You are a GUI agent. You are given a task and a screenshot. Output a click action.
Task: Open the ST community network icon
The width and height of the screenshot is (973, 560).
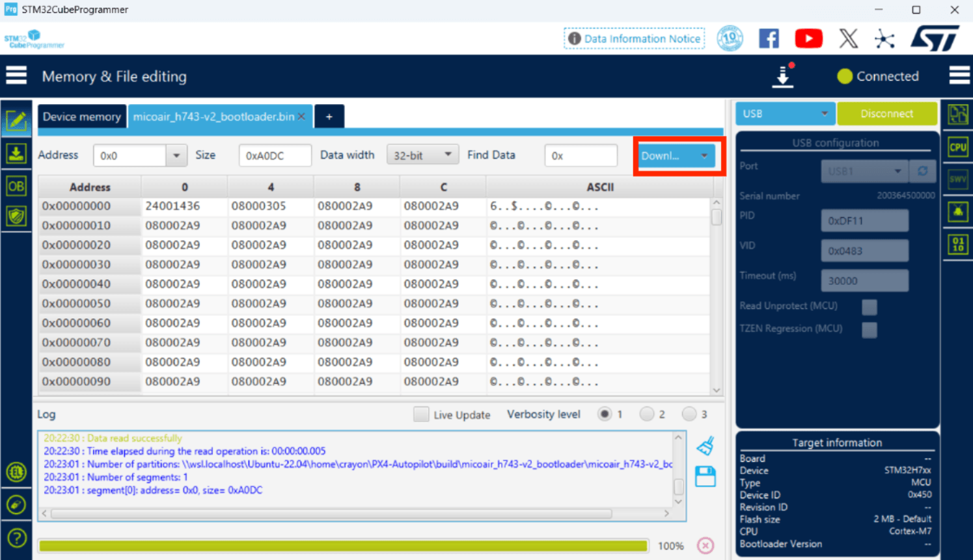[884, 38]
